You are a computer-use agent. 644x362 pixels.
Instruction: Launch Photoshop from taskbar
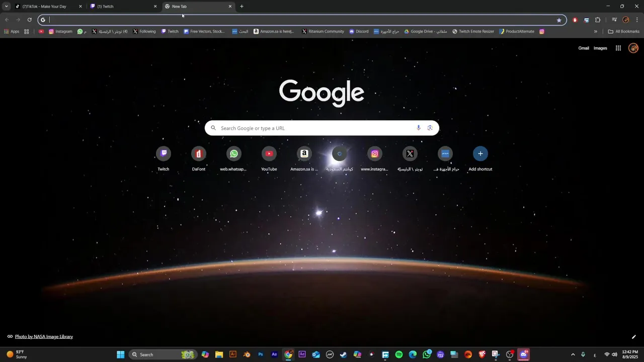[261, 354]
